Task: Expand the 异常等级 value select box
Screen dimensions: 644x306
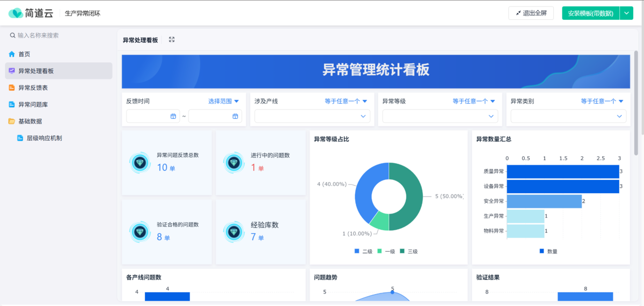Action: point(440,116)
